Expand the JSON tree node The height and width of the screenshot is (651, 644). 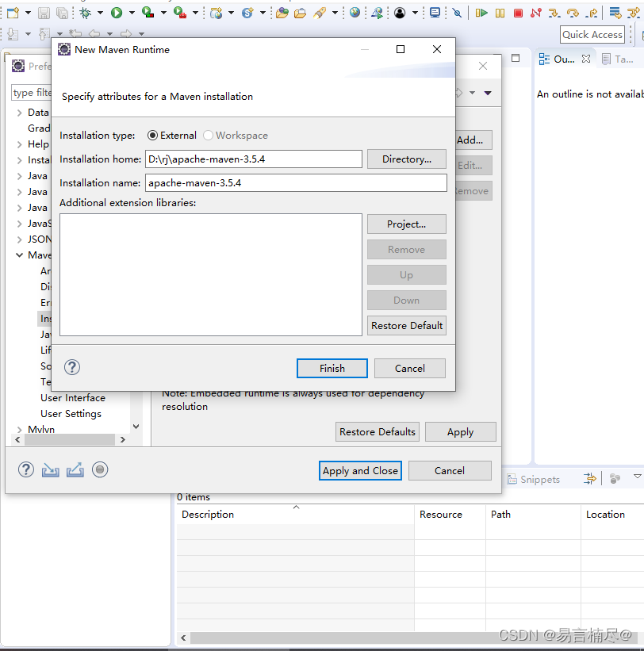[x=19, y=239]
